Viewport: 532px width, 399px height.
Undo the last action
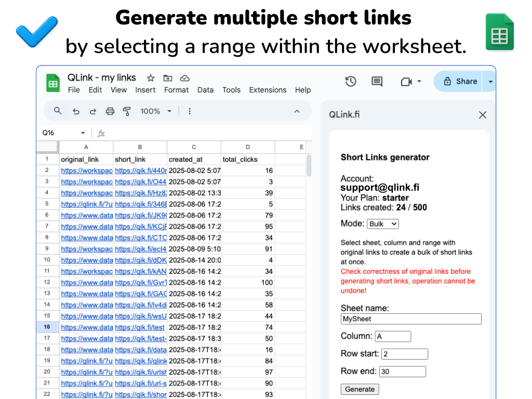tap(76, 111)
